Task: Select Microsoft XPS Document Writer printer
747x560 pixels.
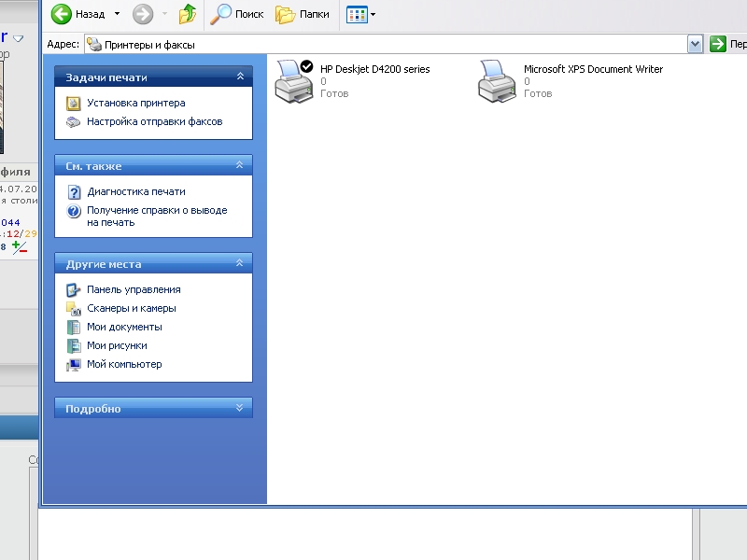Action: point(498,80)
